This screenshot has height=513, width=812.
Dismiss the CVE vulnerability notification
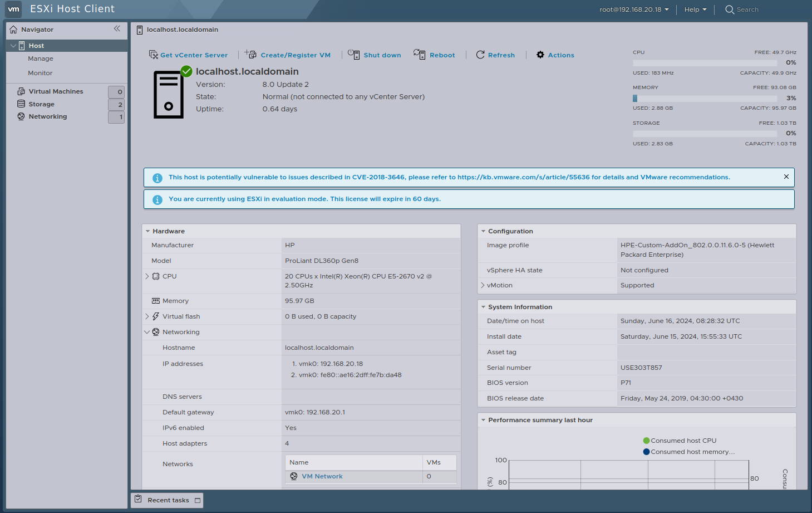pos(786,177)
